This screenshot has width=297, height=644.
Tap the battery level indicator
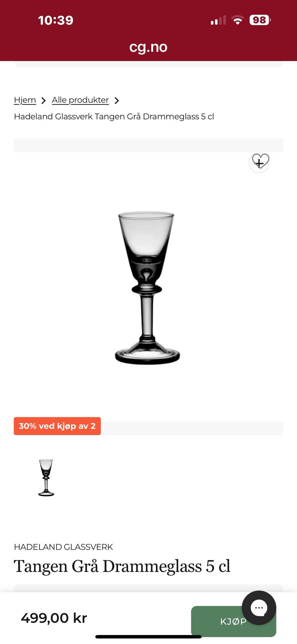(260, 20)
